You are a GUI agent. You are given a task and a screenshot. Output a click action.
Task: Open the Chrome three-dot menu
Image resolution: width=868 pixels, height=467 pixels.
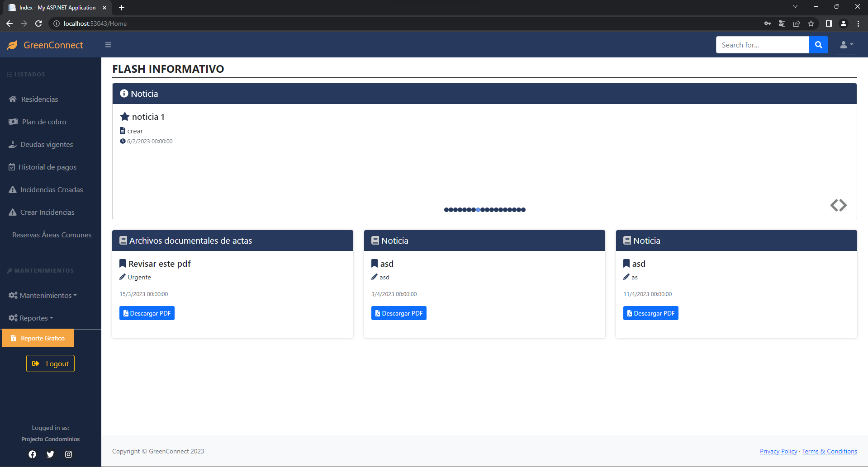858,24
